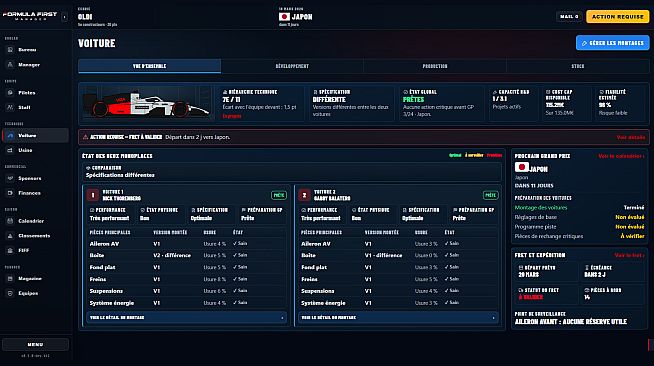Image resolution: width=654 pixels, height=366 pixels.
Task: Open the Production tab
Action: (435, 66)
